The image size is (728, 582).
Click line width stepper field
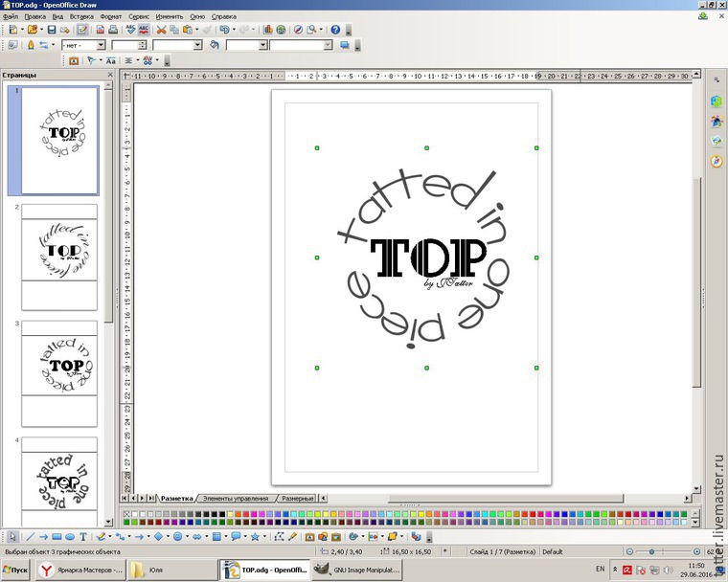click(129, 45)
